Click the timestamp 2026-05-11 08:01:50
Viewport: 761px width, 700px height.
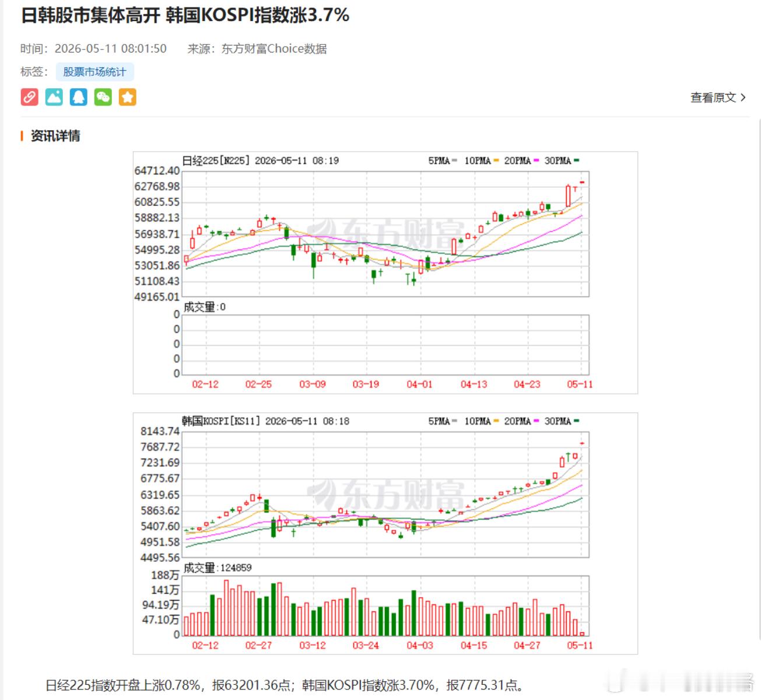111,48
